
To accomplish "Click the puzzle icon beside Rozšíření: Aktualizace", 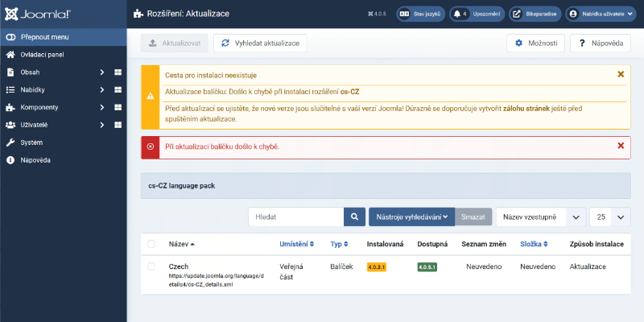I will point(138,14).
